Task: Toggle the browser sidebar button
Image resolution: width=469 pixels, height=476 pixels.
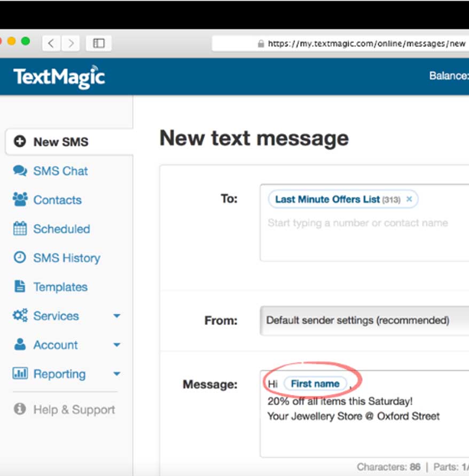Action: coord(99,43)
